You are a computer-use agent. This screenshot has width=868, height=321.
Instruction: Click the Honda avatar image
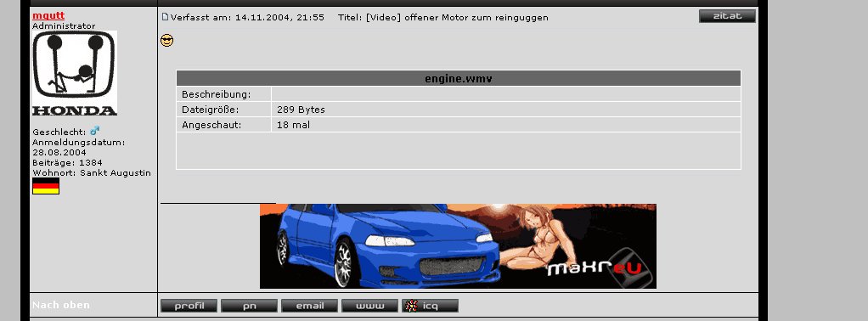[74, 73]
